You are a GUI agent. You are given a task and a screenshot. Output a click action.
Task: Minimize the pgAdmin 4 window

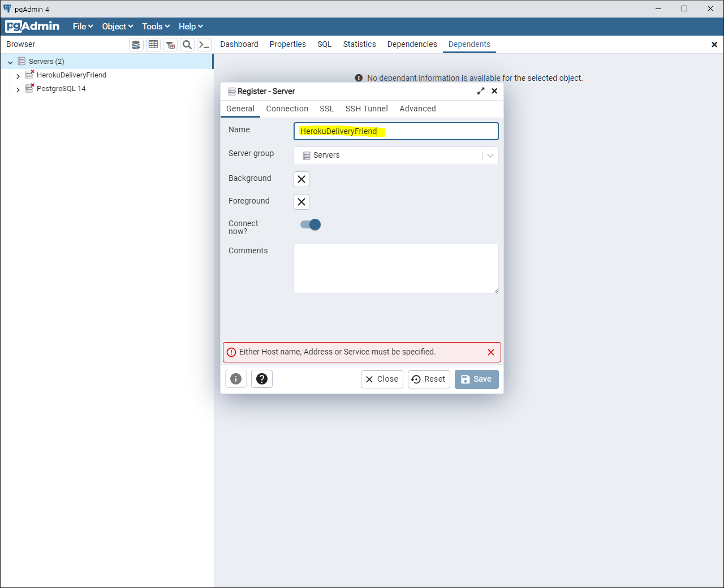[658, 8]
